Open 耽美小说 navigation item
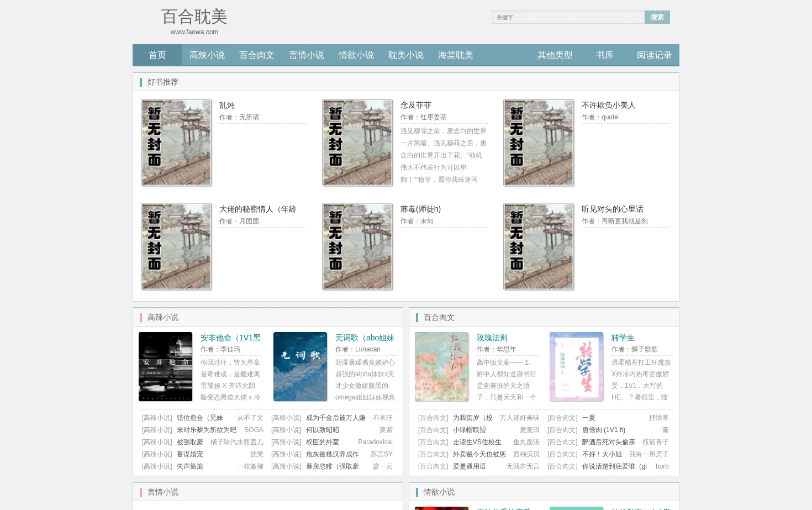This screenshot has width=812, height=510. (406, 55)
